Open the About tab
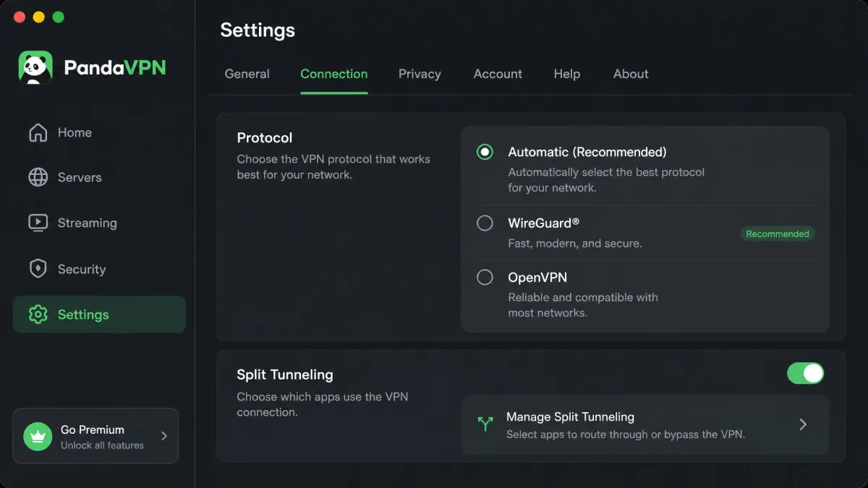This screenshot has width=868, height=488. (631, 74)
